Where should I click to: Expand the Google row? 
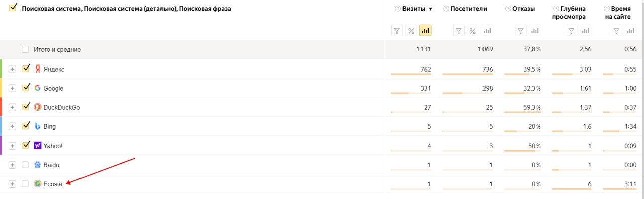tap(13, 88)
